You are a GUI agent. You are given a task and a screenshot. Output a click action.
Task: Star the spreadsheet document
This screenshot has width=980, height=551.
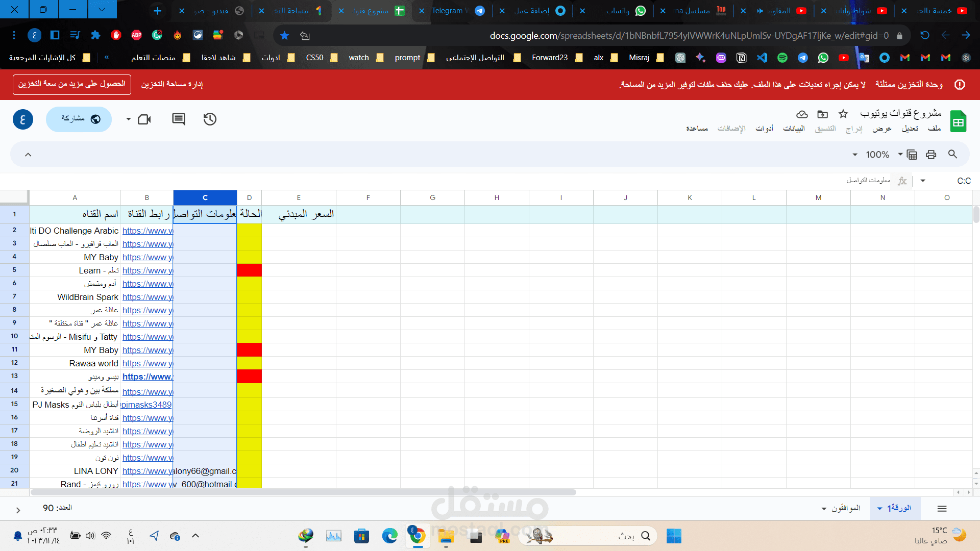(x=843, y=114)
